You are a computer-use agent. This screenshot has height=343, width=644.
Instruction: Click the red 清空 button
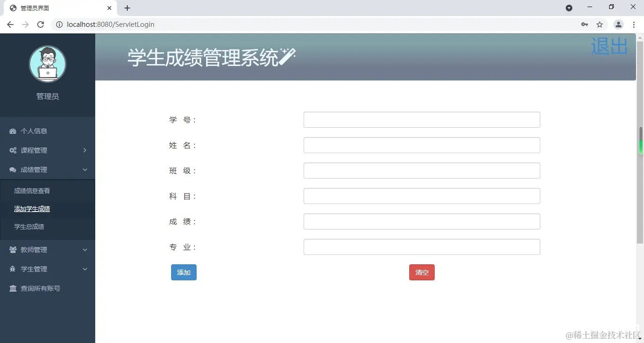pyautogui.click(x=422, y=272)
